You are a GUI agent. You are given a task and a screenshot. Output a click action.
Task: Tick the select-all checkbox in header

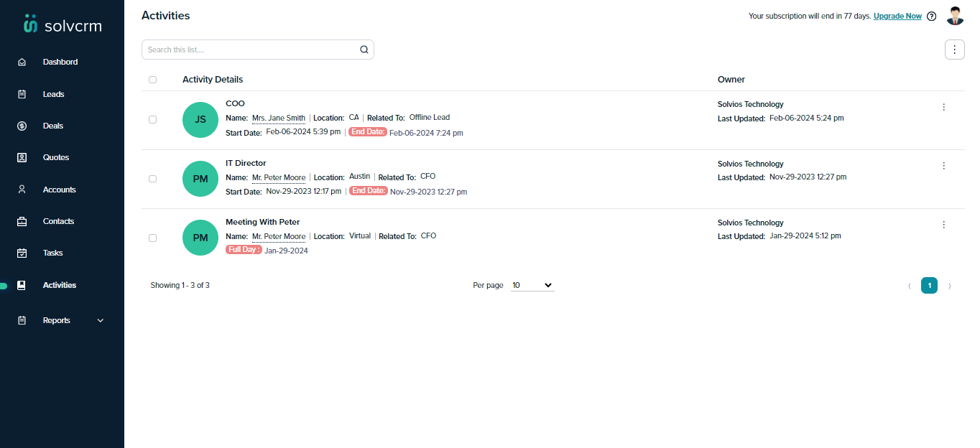point(152,80)
